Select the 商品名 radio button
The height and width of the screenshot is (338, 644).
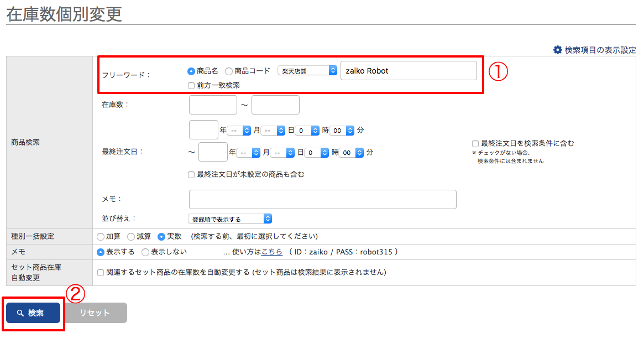point(191,71)
